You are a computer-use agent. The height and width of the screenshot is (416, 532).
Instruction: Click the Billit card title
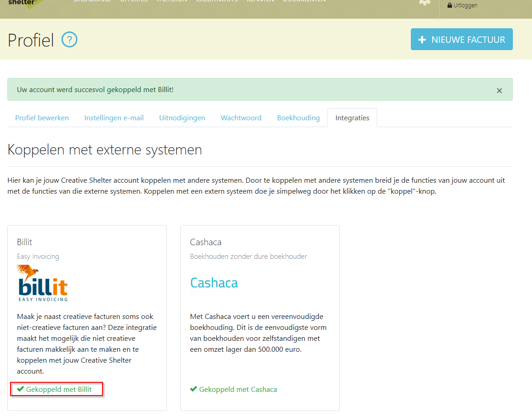click(25, 242)
